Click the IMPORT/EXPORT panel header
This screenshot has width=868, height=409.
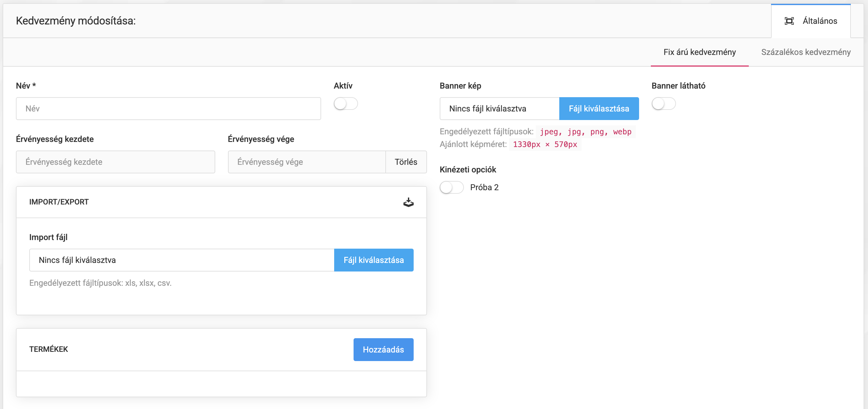coord(59,202)
